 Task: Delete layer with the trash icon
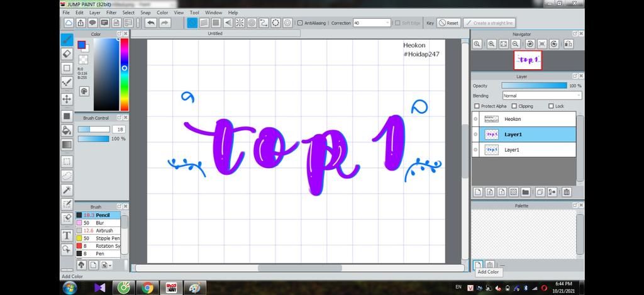[567, 192]
